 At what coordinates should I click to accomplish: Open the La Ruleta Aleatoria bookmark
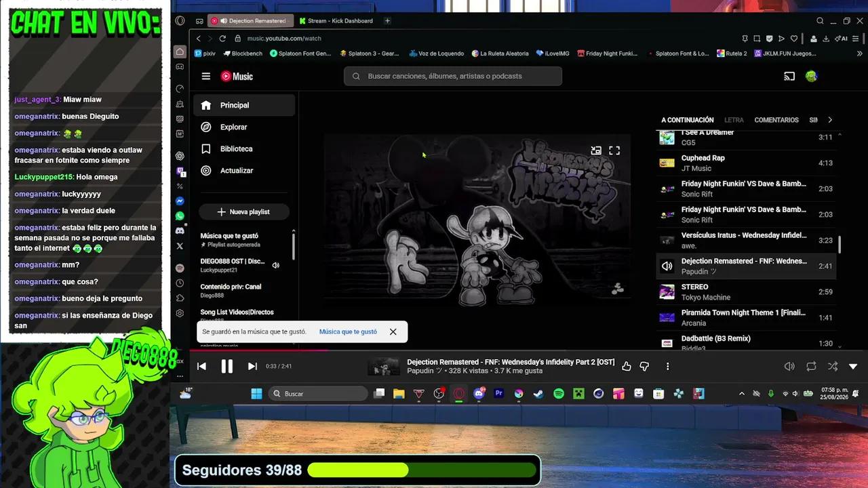[x=500, y=54]
